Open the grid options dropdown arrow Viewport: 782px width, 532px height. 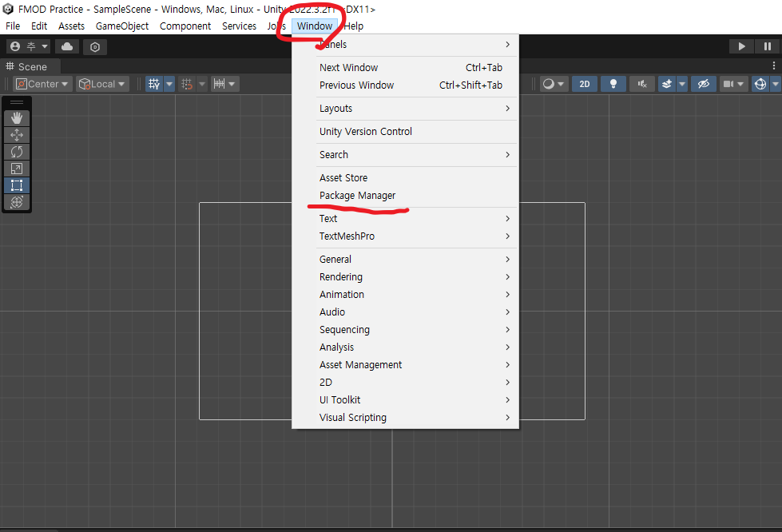click(169, 84)
